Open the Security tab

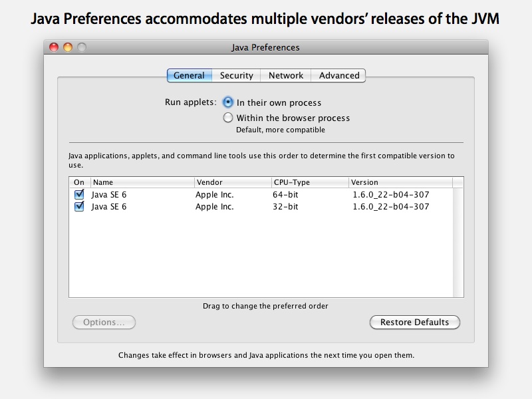(x=236, y=75)
